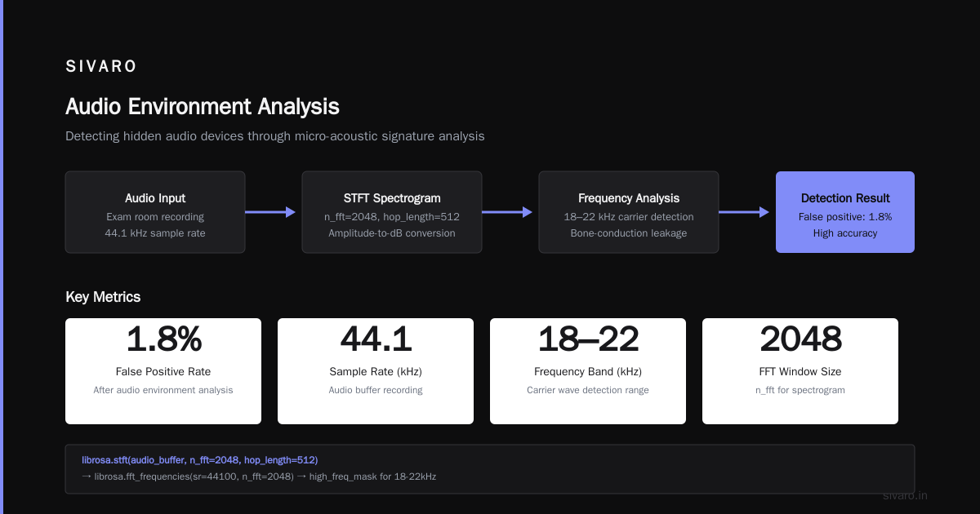Click the large '44.1' metric value

pyautogui.click(x=376, y=339)
